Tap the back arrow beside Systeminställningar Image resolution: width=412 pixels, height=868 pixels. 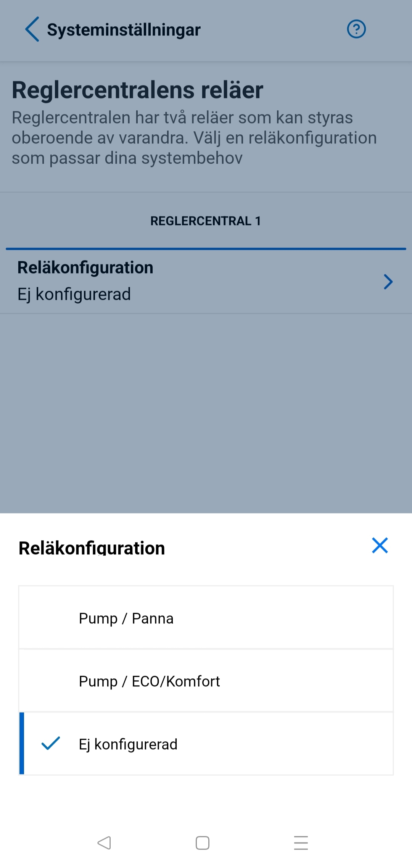(x=32, y=29)
